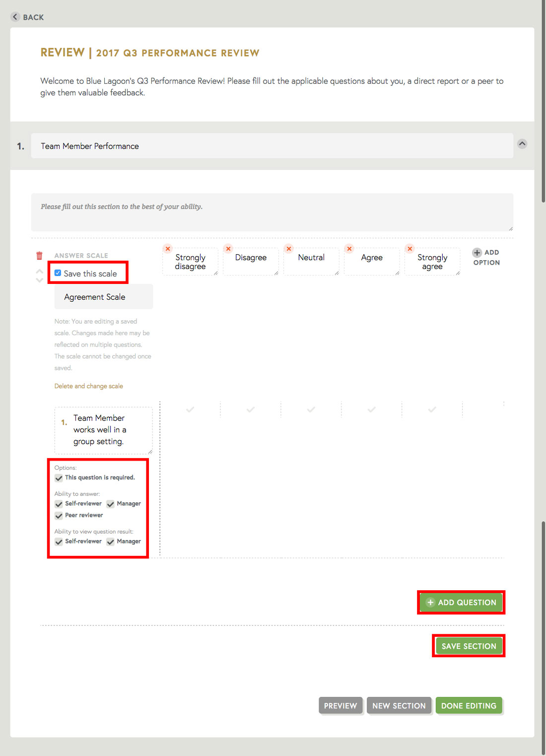Viewport: 546px width, 756px height.
Task: Remove the Disagree scale option
Action: coord(228,248)
